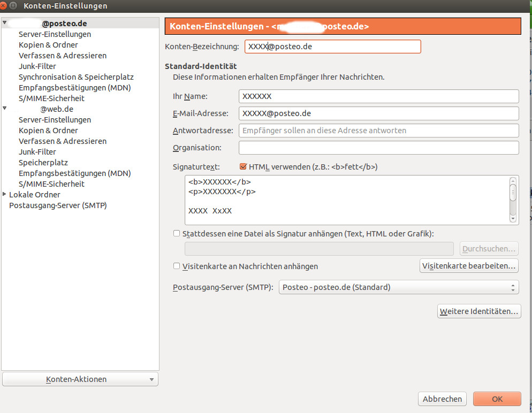Open Synchronisation & Speicherplatz settings

click(76, 77)
